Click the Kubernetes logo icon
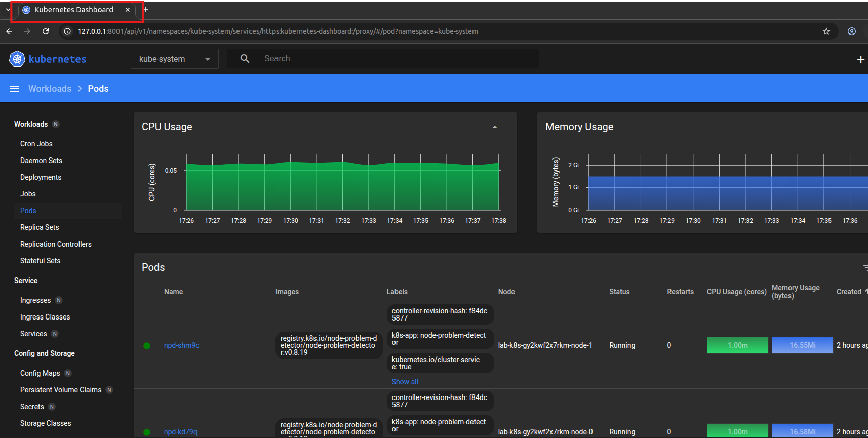The image size is (868, 438). tap(17, 59)
